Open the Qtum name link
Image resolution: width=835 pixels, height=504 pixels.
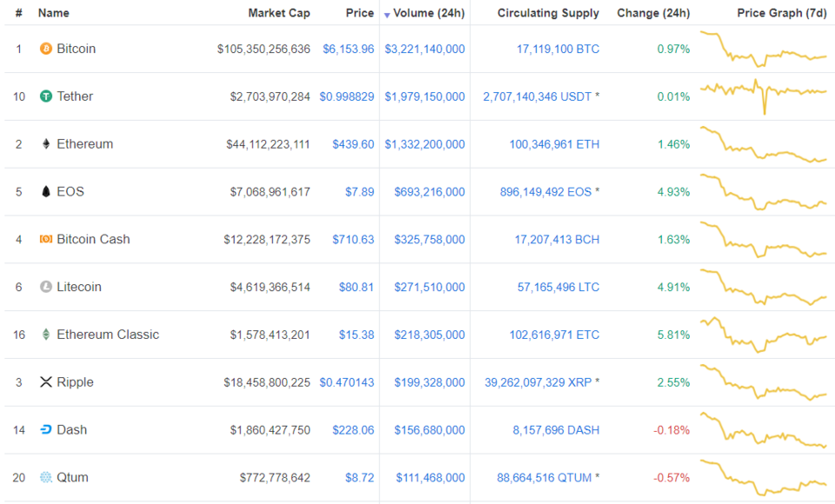click(x=72, y=477)
